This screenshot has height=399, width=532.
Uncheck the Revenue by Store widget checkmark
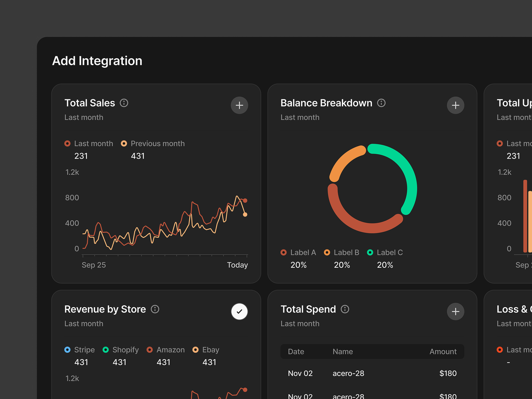point(239,312)
